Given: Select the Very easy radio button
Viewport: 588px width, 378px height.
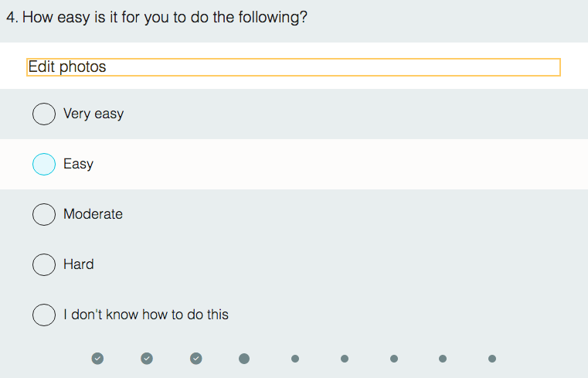Looking at the screenshot, I should [44, 114].
